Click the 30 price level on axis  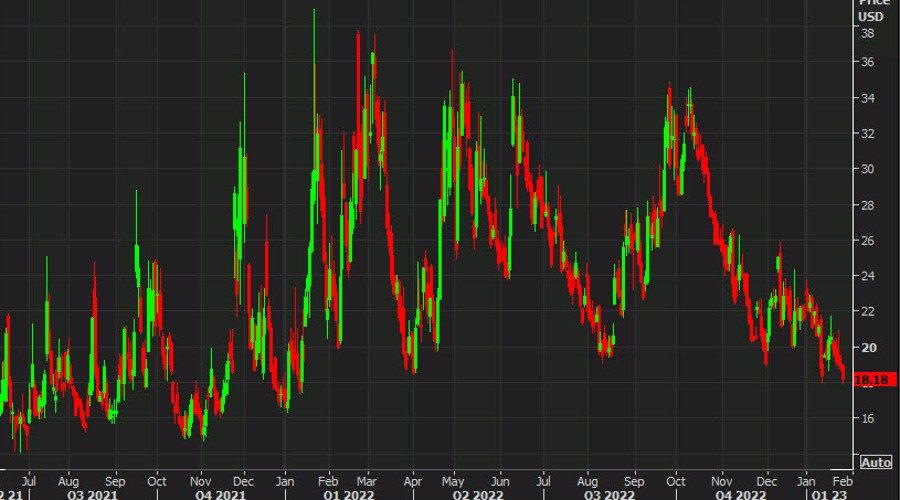(x=868, y=169)
